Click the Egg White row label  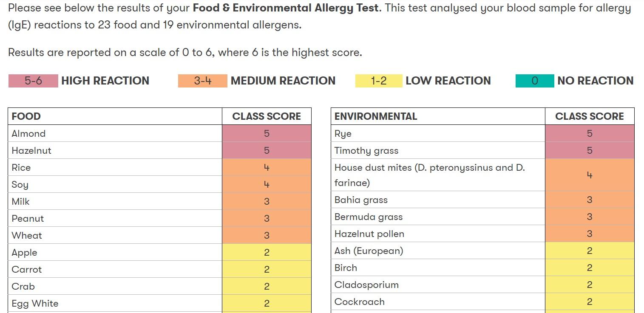(35, 304)
